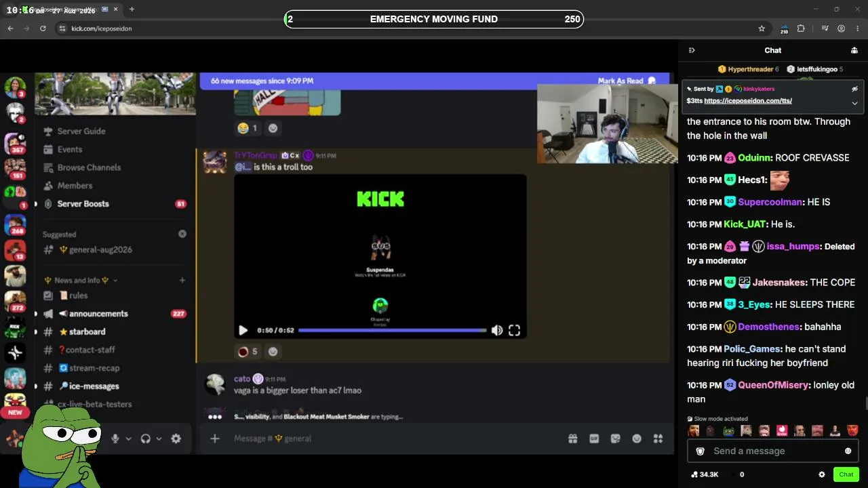
Task: Seek on the embedded video progress bar
Action: (x=392, y=330)
